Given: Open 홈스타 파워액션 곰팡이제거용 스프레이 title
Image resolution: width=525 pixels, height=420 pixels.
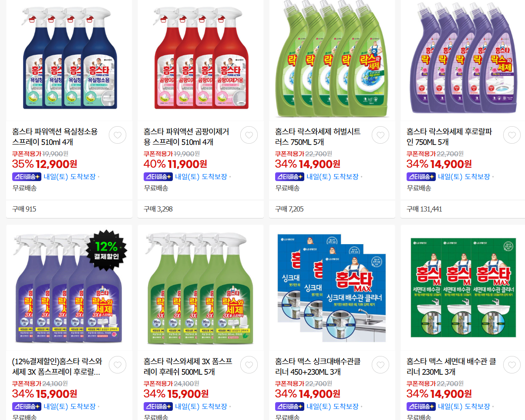Looking at the screenshot, I should [x=187, y=137].
